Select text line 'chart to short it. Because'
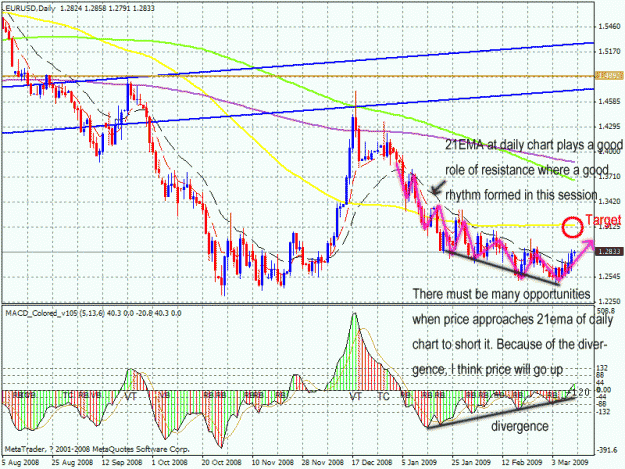The image size is (625, 469). (510, 344)
